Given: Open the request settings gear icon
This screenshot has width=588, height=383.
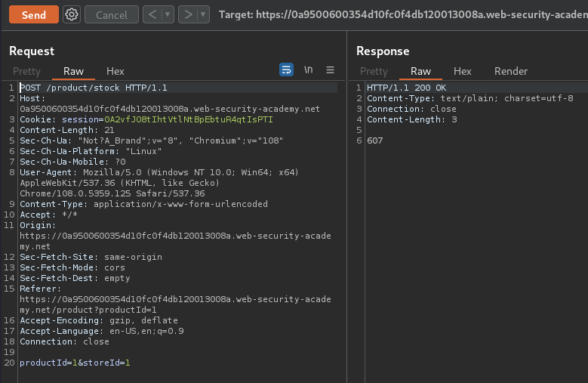Looking at the screenshot, I should [71, 14].
